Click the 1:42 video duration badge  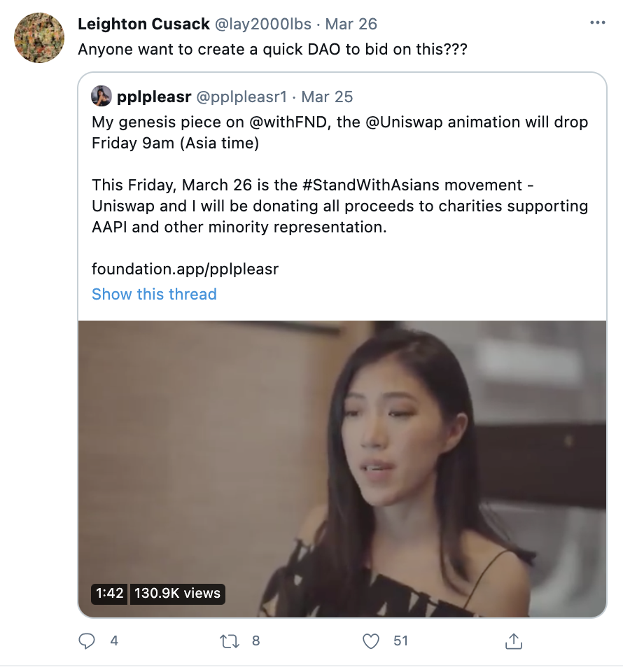(x=109, y=594)
